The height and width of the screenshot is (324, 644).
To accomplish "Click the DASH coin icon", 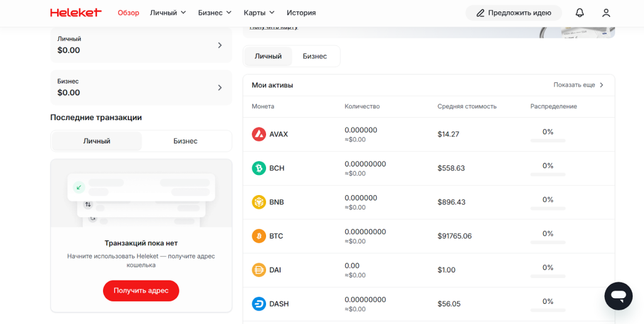I will [258, 304].
